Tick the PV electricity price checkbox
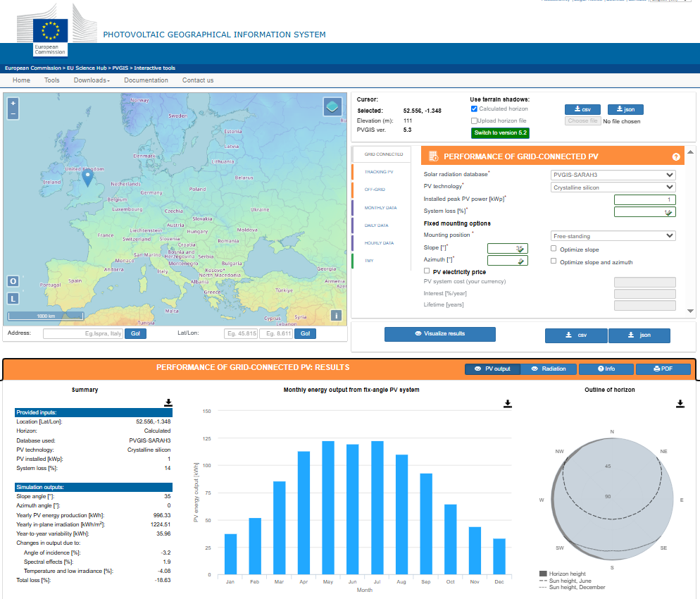The width and height of the screenshot is (700, 599). [427, 271]
